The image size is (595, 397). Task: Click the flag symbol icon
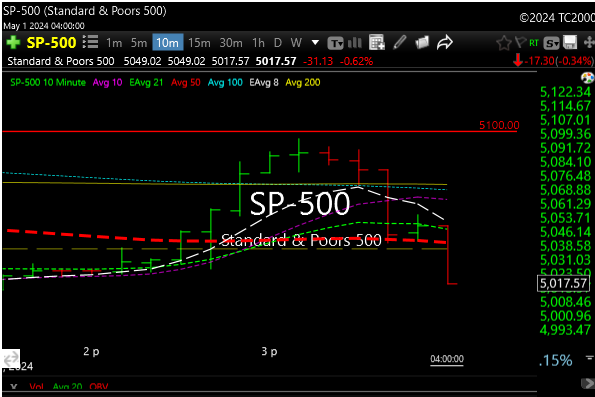[520, 42]
